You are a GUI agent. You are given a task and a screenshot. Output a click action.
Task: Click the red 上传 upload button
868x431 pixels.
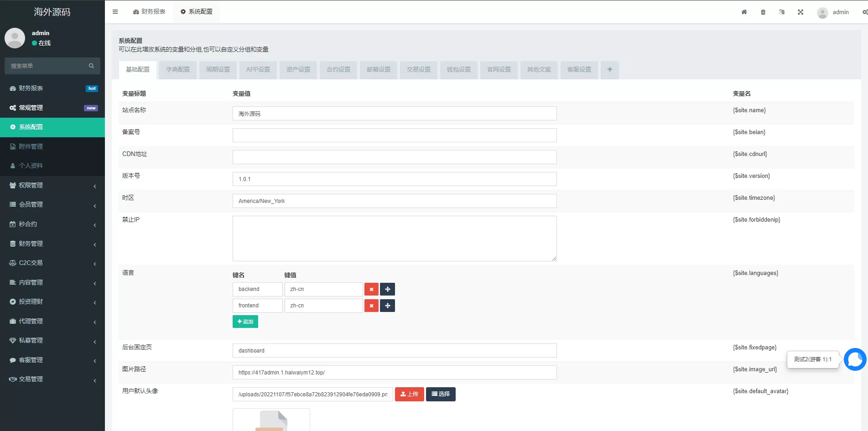[409, 394]
